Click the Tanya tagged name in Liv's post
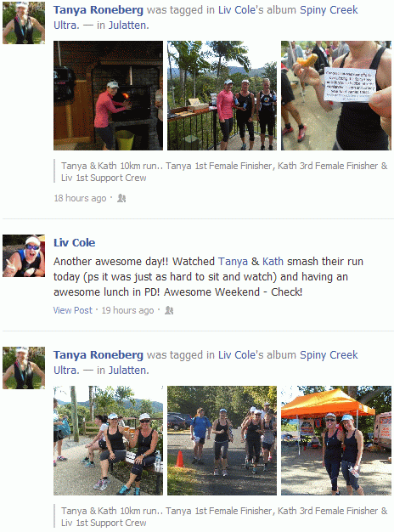Image resolution: width=394 pixels, height=532 pixels. pos(233,262)
